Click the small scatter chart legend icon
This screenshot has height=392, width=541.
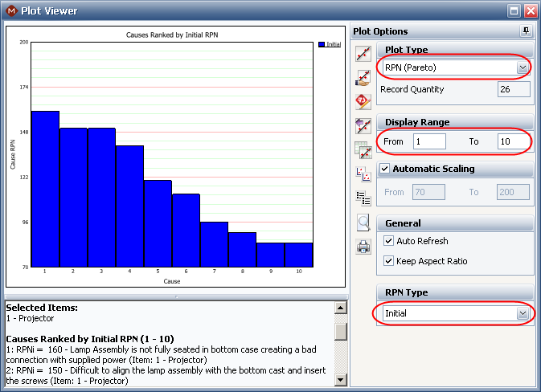point(363,173)
